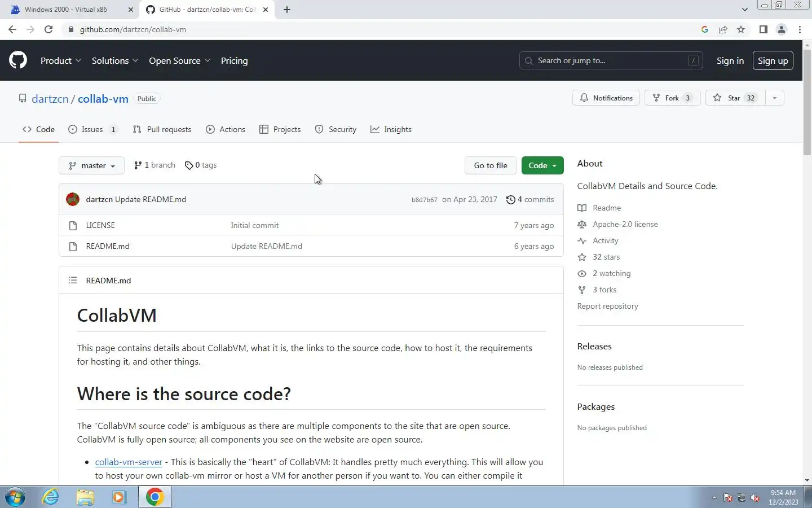Open the Star lists dropdown arrow
Image resolution: width=812 pixels, height=508 pixels.
pyautogui.click(x=774, y=98)
